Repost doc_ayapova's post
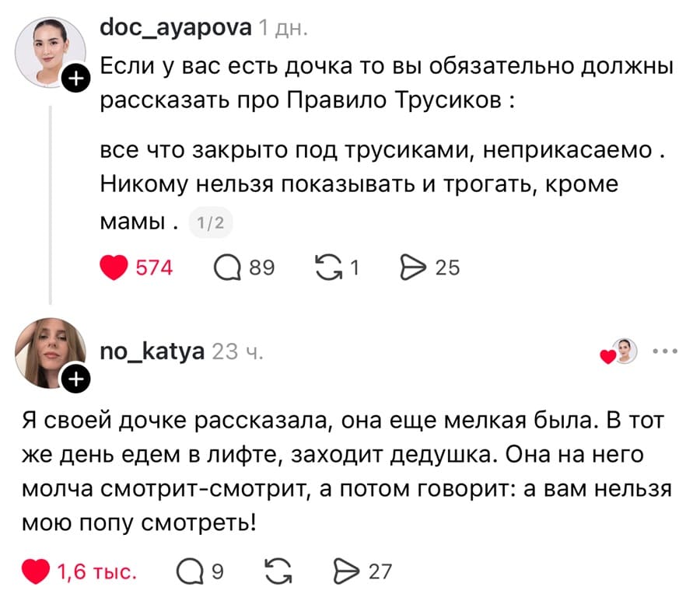 [x=331, y=267]
